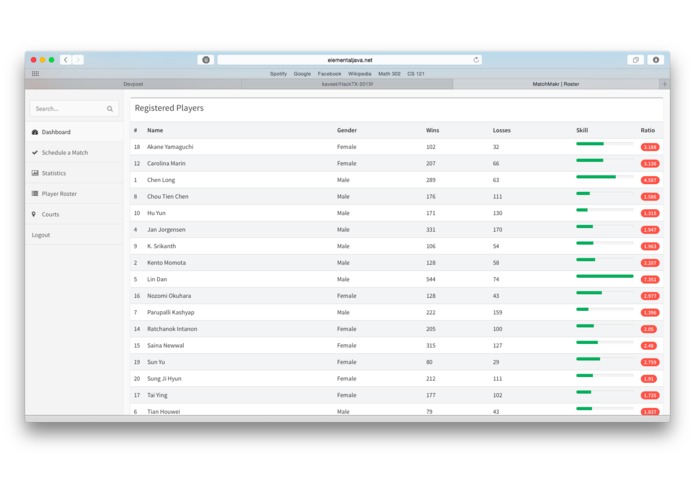This screenshot has width=695, height=494.
Task: Click the Safari downloads button
Action: pos(656,60)
